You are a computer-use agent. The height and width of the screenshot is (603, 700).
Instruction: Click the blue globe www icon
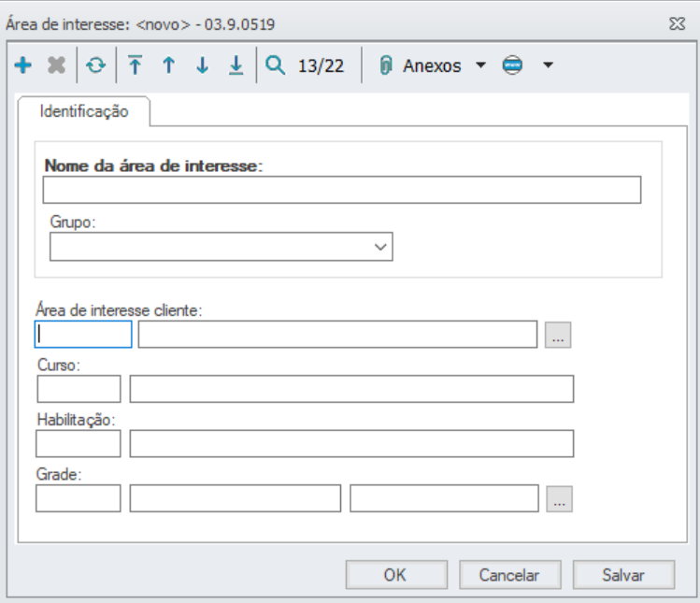[512, 65]
